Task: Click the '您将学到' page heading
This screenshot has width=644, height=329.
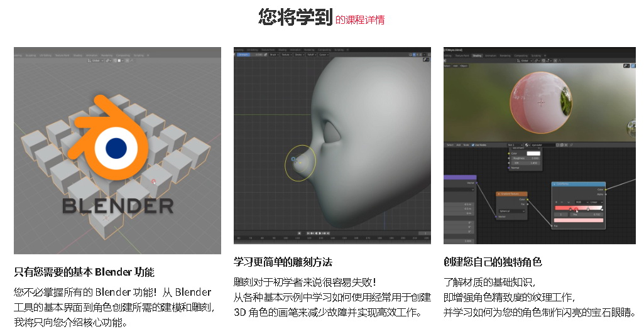Action: pyautogui.click(x=295, y=17)
